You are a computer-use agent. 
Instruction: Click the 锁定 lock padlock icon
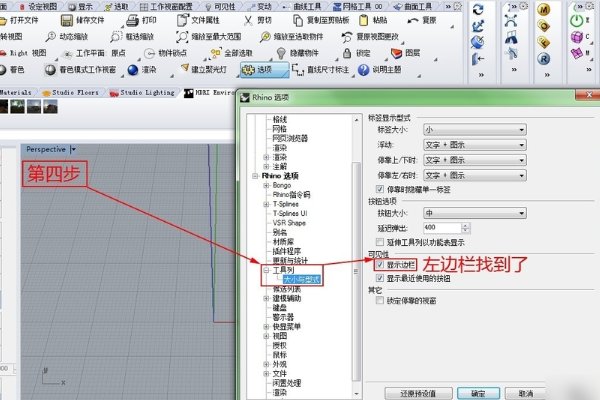coord(347,53)
